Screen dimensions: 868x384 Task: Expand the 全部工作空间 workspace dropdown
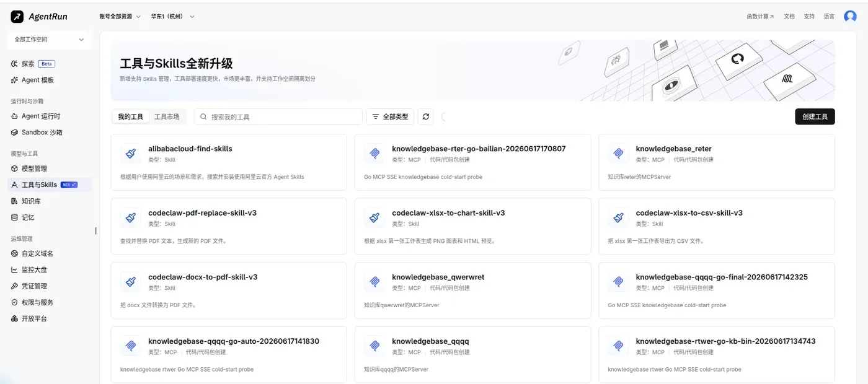point(49,40)
